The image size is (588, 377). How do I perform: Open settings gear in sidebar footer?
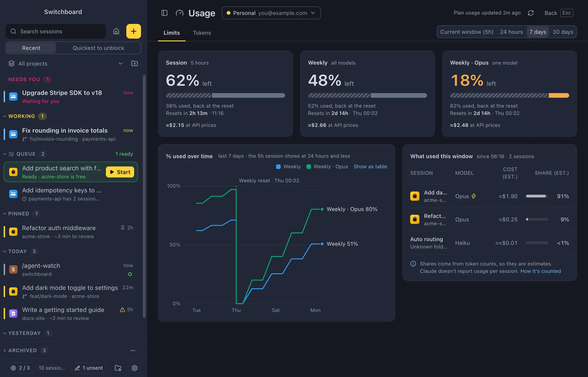(x=135, y=368)
